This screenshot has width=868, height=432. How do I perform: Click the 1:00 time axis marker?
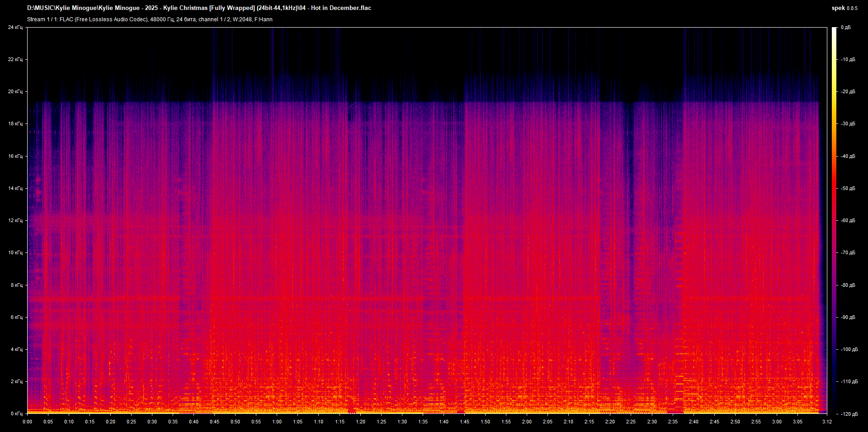277,422
